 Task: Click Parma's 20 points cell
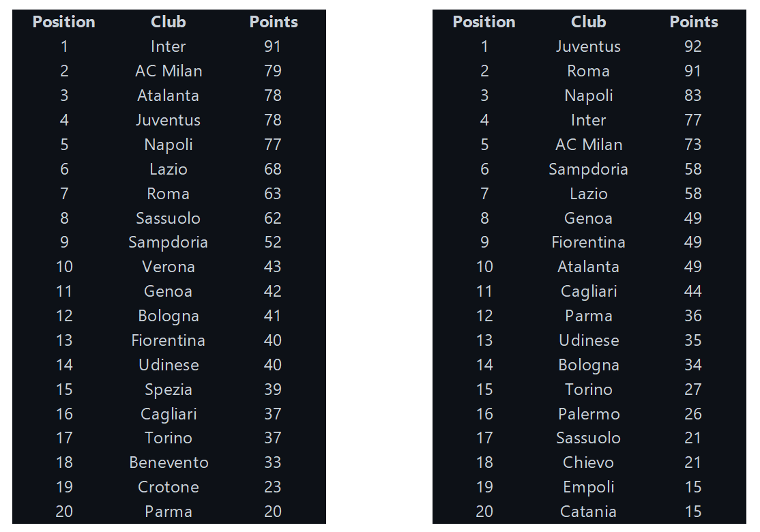tap(273, 512)
